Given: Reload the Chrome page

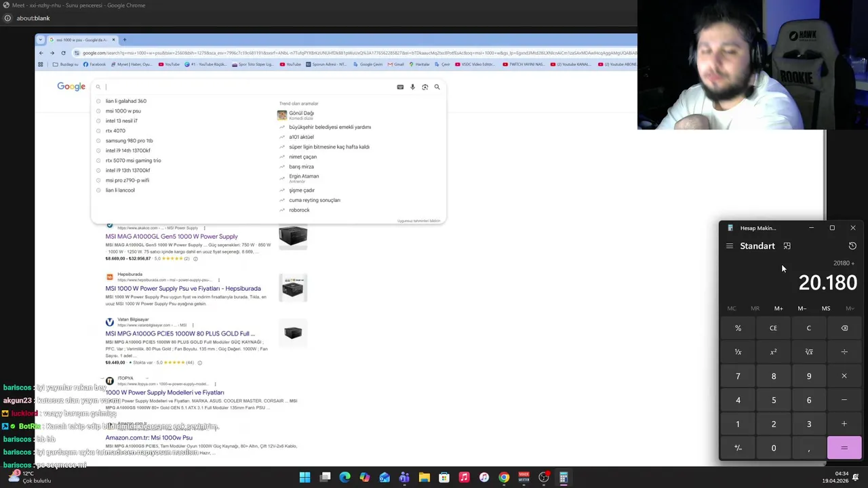Looking at the screenshot, I should pyautogui.click(x=63, y=53).
